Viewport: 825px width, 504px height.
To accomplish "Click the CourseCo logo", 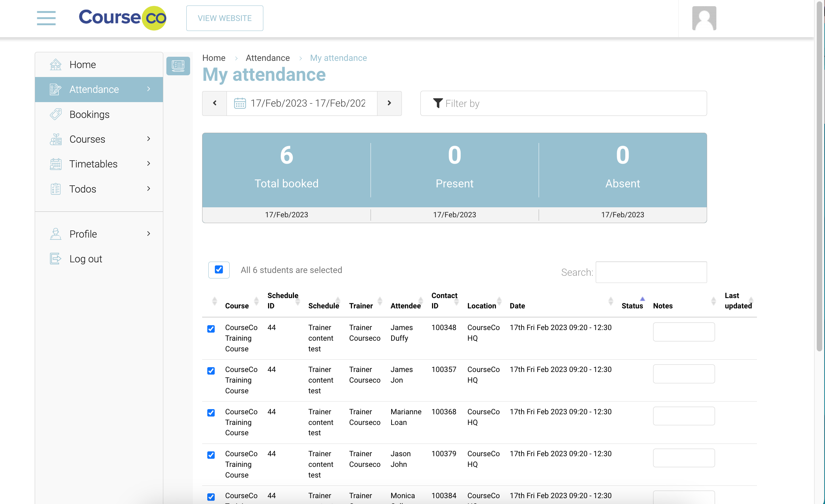I will click(x=122, y=18).
